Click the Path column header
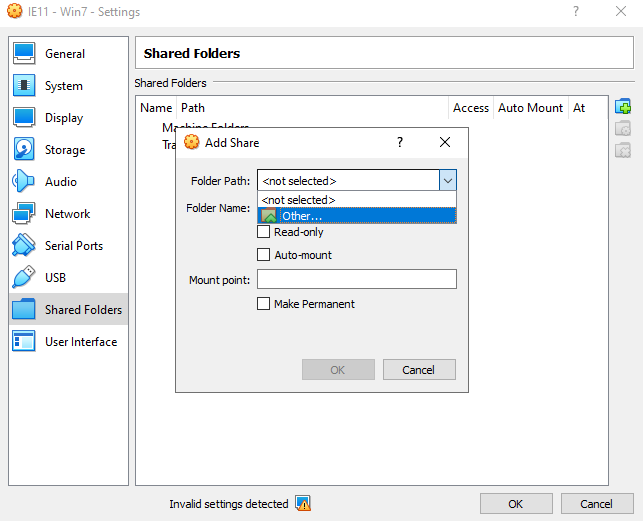This screenshot has height=521, width=643. point(312,107)
